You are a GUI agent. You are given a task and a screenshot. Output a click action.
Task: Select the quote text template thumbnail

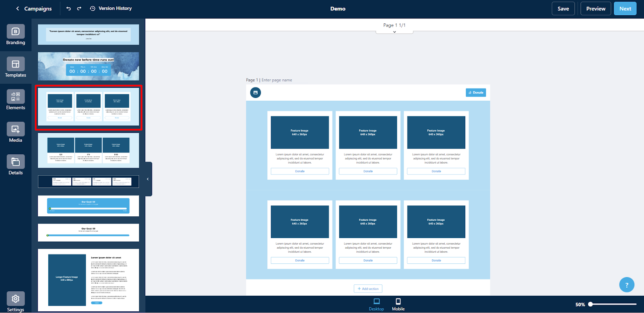tap(89, 34)
